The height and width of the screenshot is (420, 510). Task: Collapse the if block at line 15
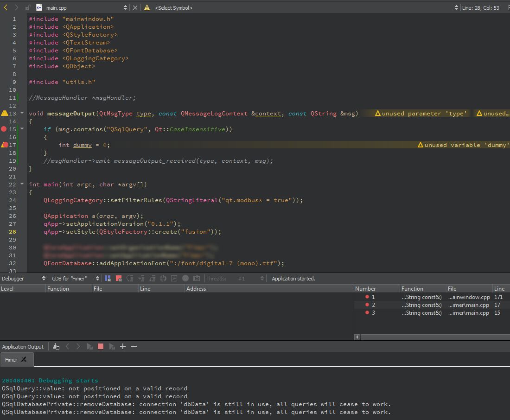(x=22, y=129)
